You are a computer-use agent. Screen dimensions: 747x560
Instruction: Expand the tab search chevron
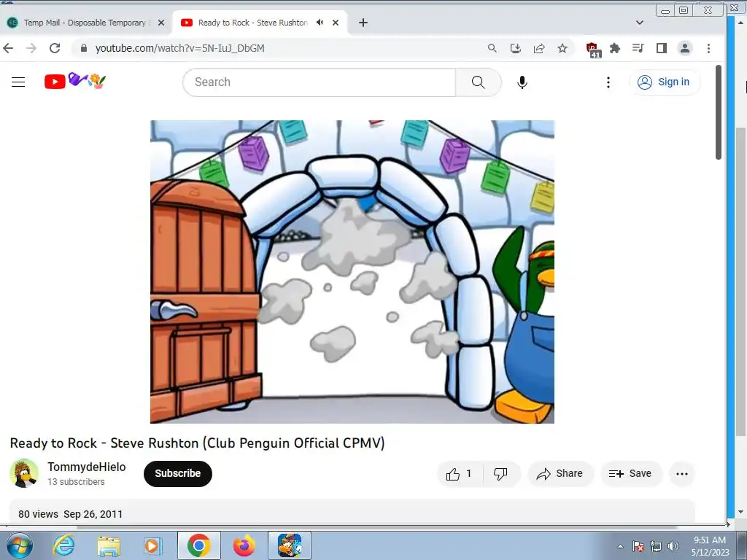640,23
